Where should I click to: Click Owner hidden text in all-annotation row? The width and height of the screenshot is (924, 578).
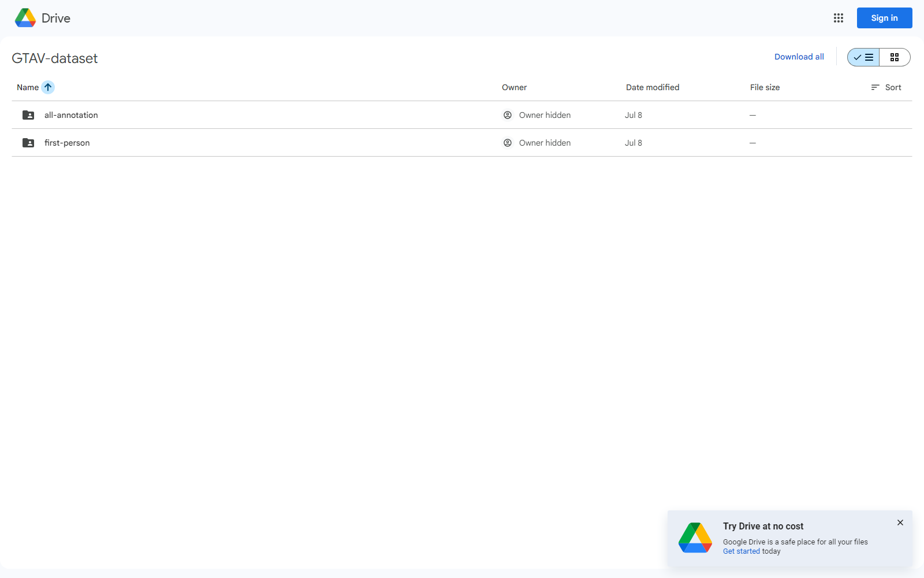(x=545, y=115)
